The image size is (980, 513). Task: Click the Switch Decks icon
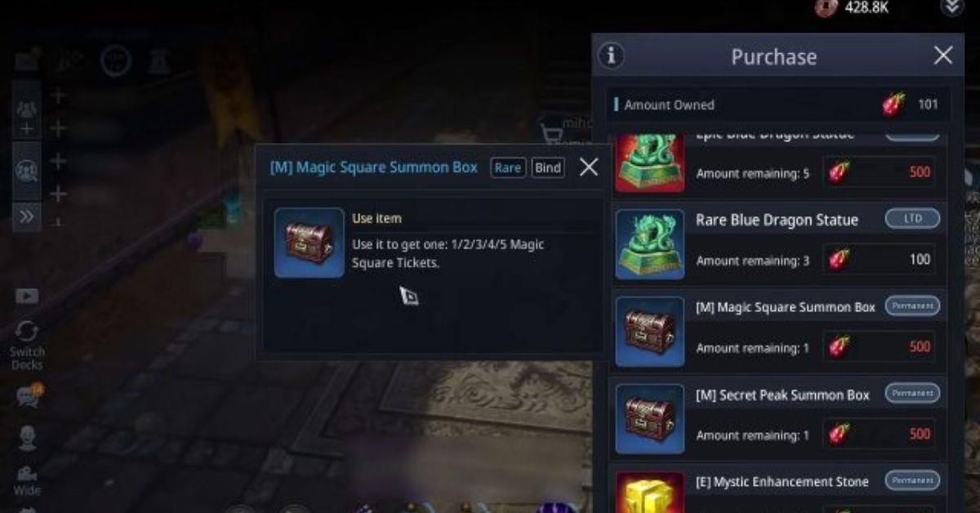pyautogui.click(x=27, y=332)
